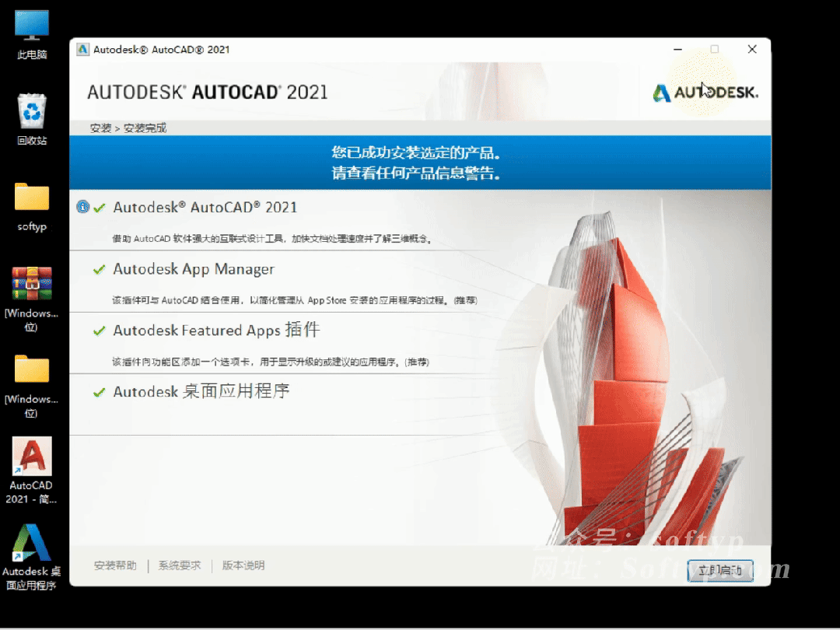This screenshot has height=630, width=840.
Task: Click the App Manager description text
Action: pos(295,300)
